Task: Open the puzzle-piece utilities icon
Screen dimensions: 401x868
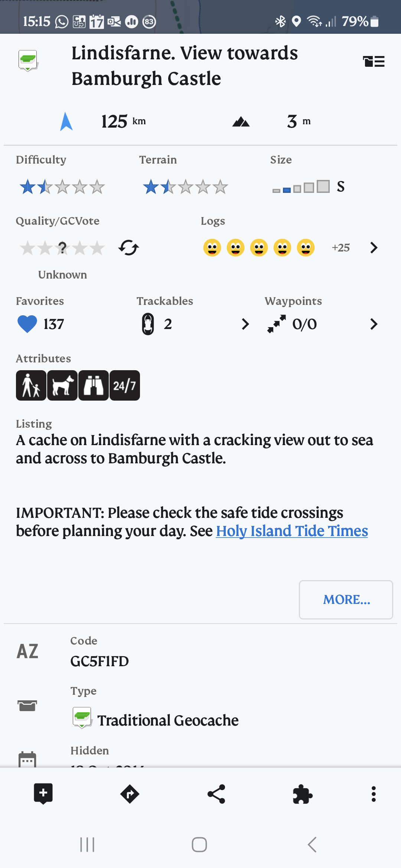Action: (x=302, y=794)
